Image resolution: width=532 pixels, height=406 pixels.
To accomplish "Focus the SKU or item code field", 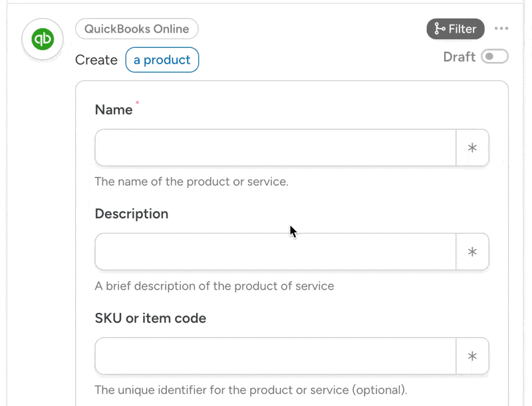I will click(275, 356).
